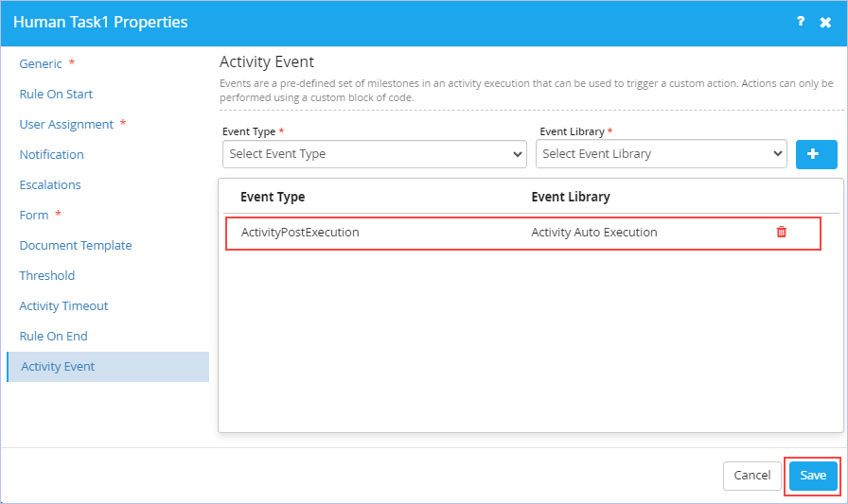The width and height of the screenshot is (848, 504).
Task: Go to the Generic section
Action: pyautogui.click(x=41, y=63)
